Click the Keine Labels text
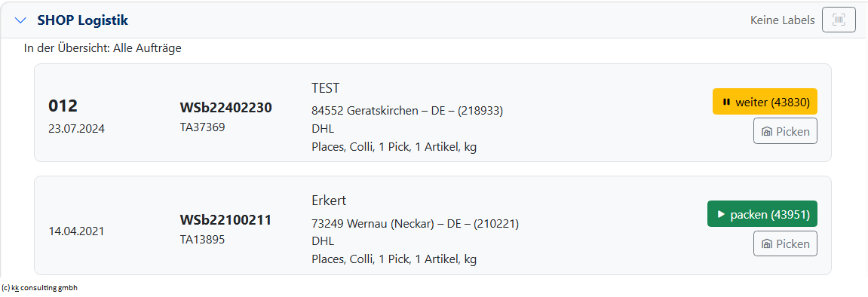This screenshot has width=868, height=297. point(782,20)
